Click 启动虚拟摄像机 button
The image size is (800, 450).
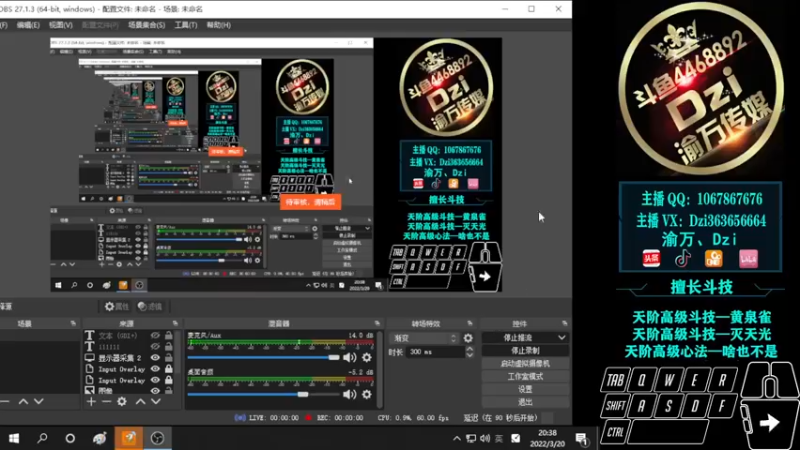point(525,363)
